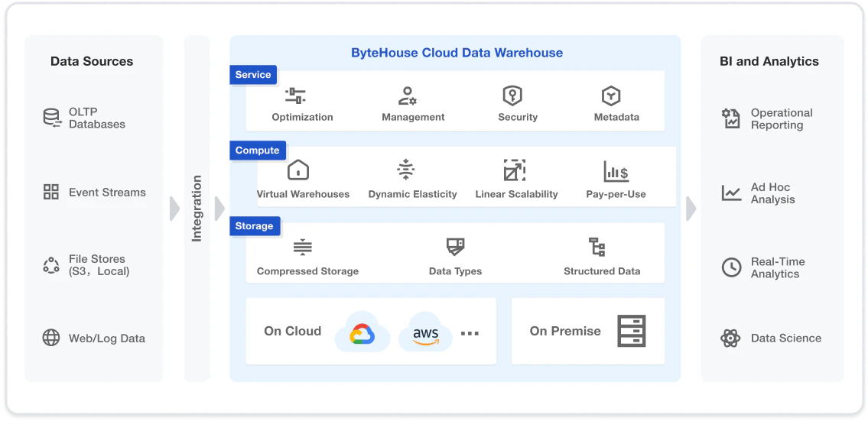Click the Compressed Storage label
The height and width of the screenshot is (421, 868).
coord(307,271)
